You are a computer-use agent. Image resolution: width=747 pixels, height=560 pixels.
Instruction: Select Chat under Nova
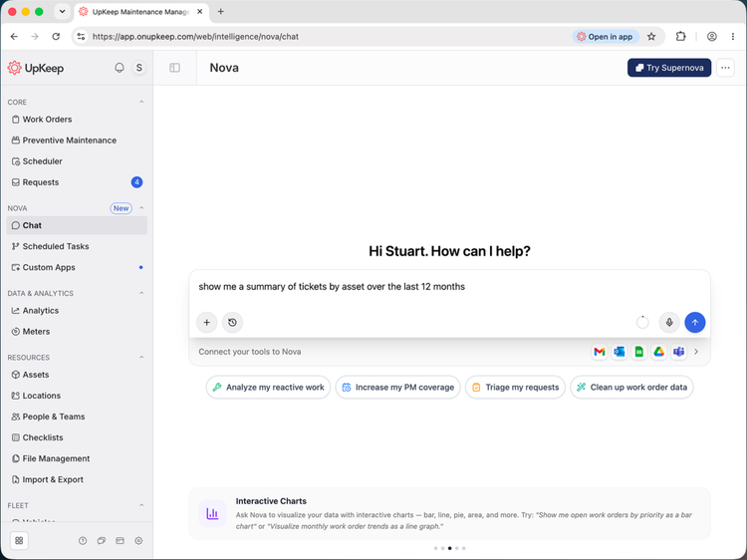click(77, 225)
